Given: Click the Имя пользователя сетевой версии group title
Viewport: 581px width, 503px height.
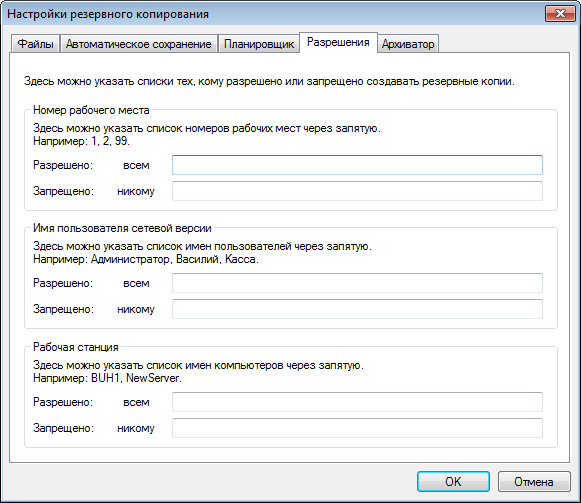Looking at the screenshot, I should click(122, 228).
